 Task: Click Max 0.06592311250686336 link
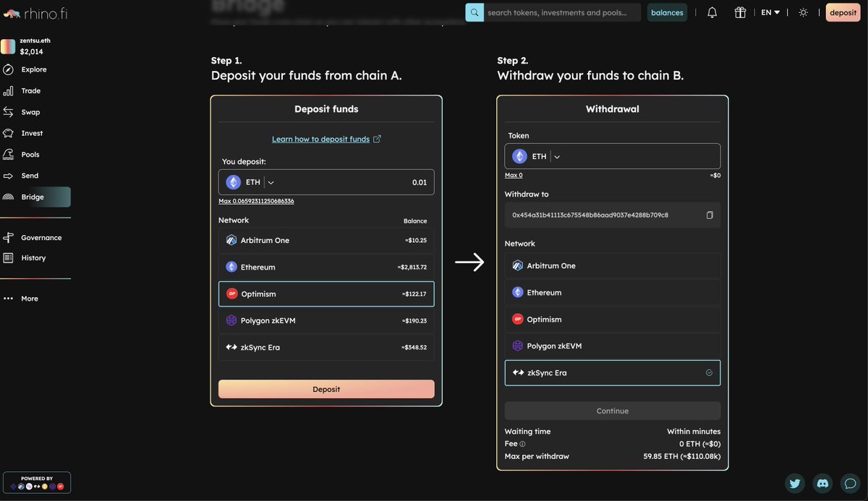256,201
